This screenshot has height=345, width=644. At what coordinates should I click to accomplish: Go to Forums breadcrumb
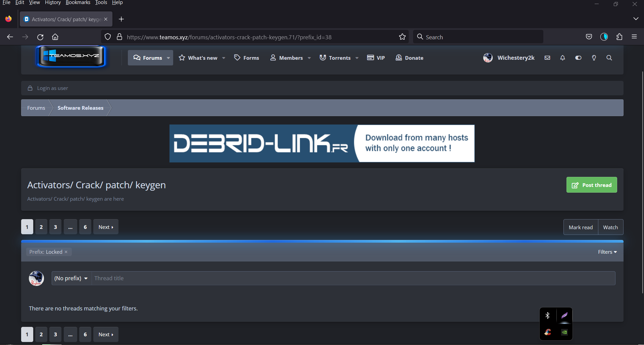[36, 108]
